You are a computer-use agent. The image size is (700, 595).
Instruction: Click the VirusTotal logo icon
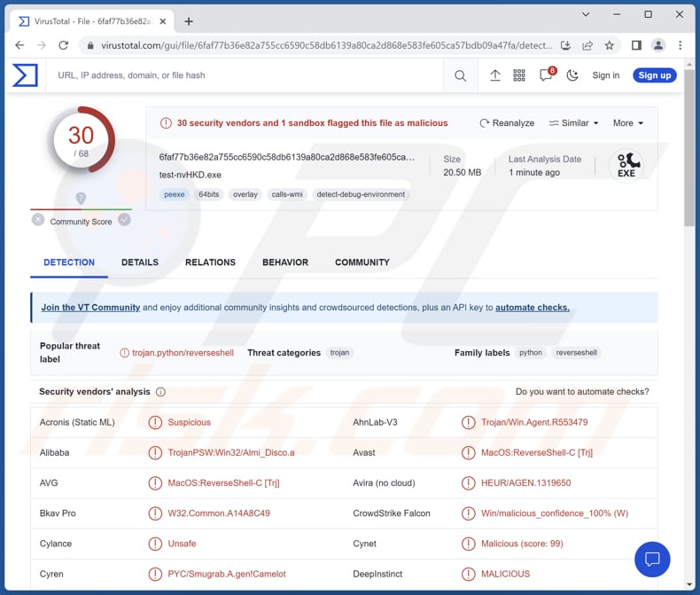click(x=25, y=75)
